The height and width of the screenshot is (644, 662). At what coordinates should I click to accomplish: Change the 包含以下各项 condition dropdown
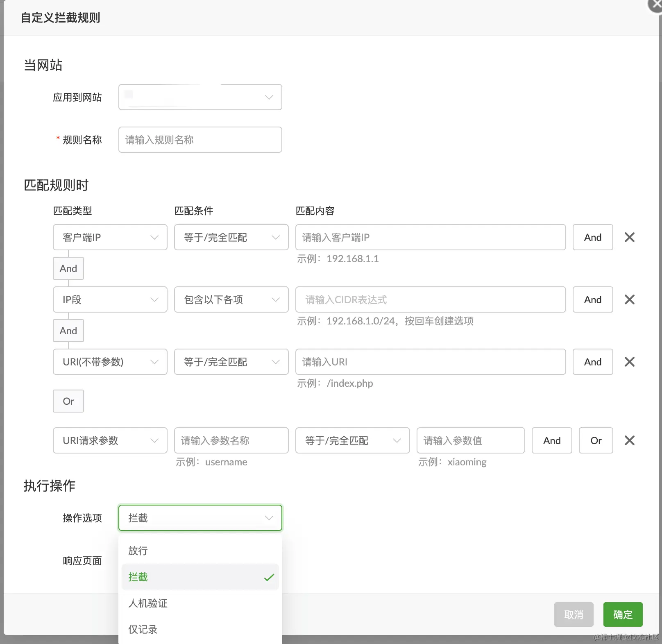click(231, 299)
